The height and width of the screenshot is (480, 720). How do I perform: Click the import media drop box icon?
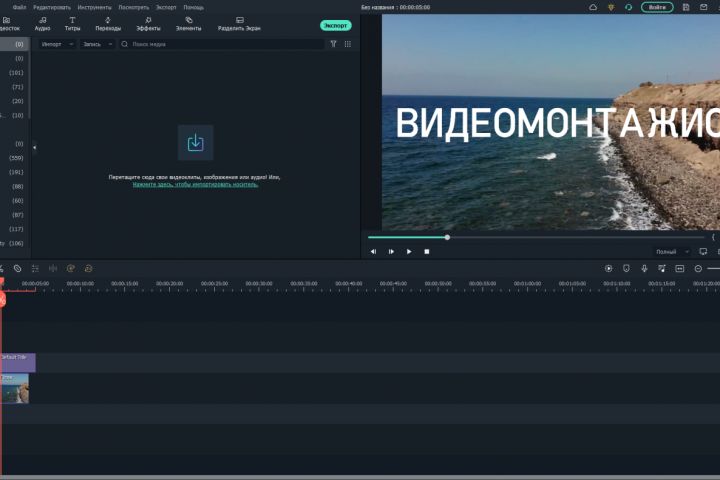(195, 142)
